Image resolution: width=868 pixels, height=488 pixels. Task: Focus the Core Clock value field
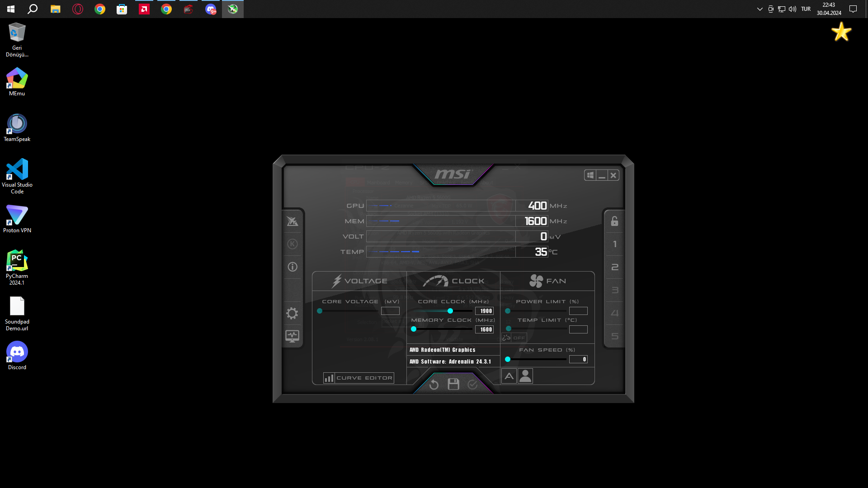click(484, 311)
